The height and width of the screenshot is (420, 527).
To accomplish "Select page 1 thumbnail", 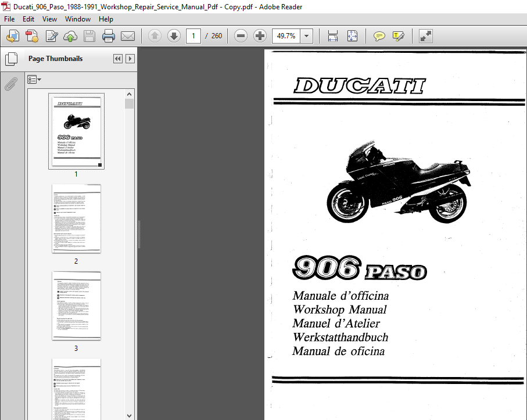I will coord(76,131).
